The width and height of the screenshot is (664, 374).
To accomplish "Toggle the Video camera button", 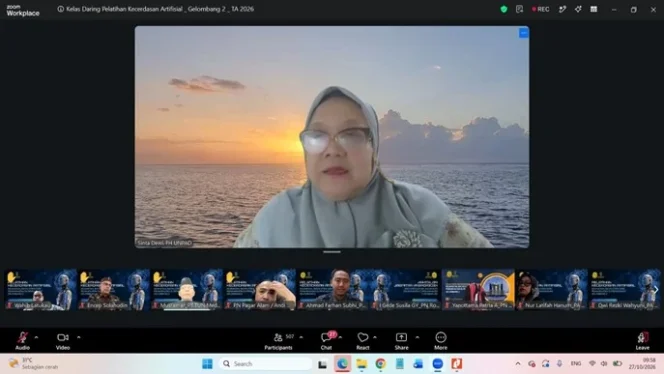I will click(x=63, y=341).
